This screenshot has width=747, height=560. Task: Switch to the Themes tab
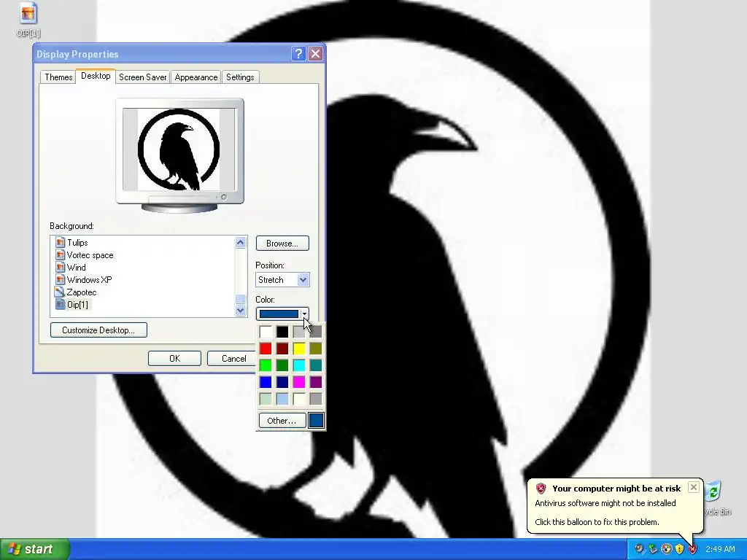(x=58, y=77)
